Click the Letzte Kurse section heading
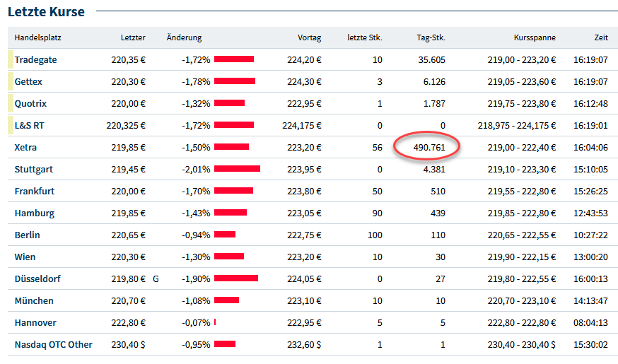This screenshot has width=618, height=364. pyautogui.click(x=46, y=12)
